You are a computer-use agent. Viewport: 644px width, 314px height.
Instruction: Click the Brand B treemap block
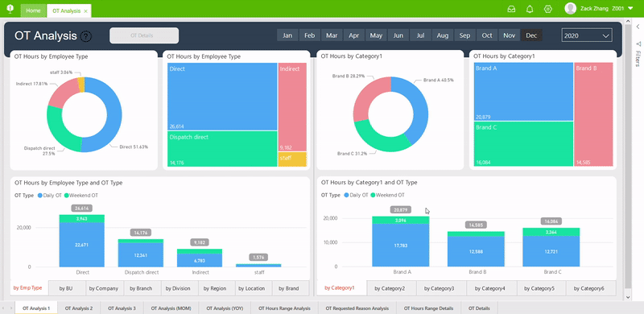(593, 114)
